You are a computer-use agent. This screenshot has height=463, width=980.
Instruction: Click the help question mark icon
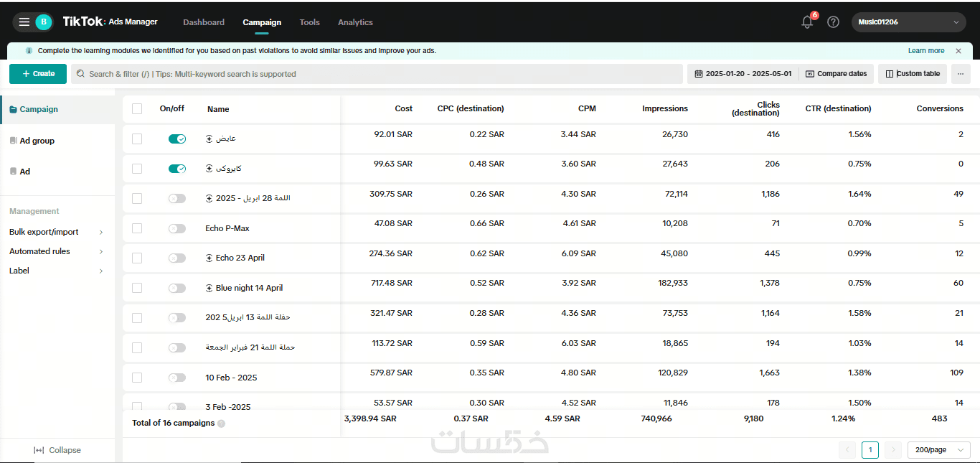pyautogui.click(x=833, y=22)
